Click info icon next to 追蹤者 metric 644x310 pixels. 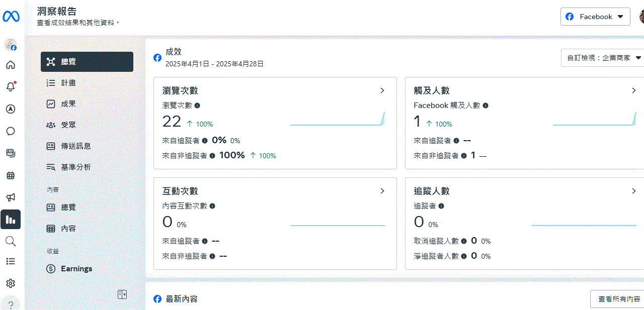[x=441, y=206]
